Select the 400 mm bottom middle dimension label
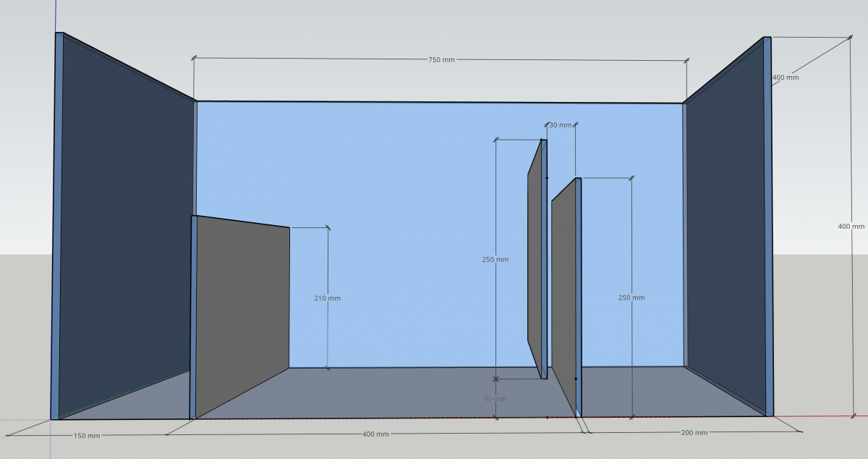Viewport: 868px width, 459px height. (x=375, y=434)
